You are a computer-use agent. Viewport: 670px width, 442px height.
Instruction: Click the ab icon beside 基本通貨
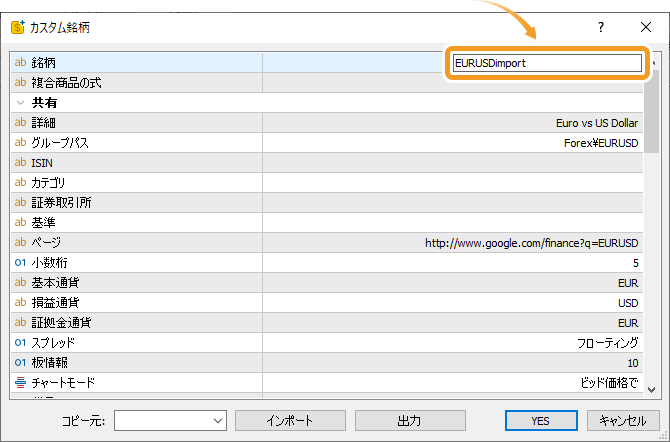click(x=21, y=282)
